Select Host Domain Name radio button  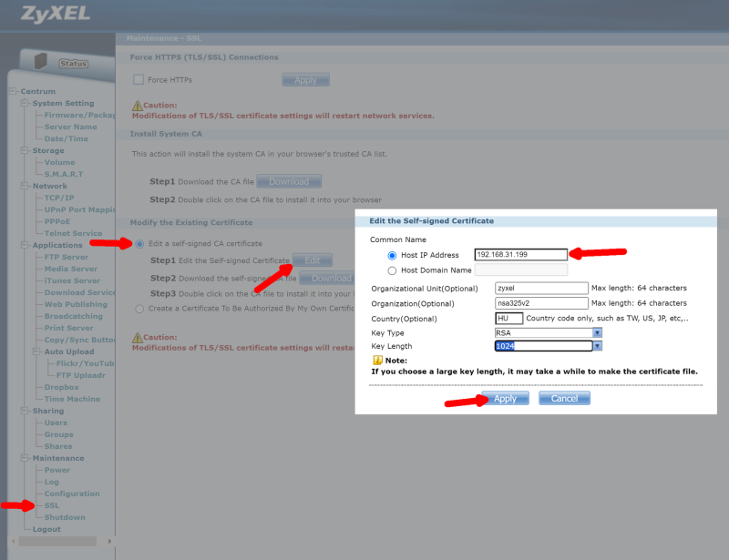point(392,270)
